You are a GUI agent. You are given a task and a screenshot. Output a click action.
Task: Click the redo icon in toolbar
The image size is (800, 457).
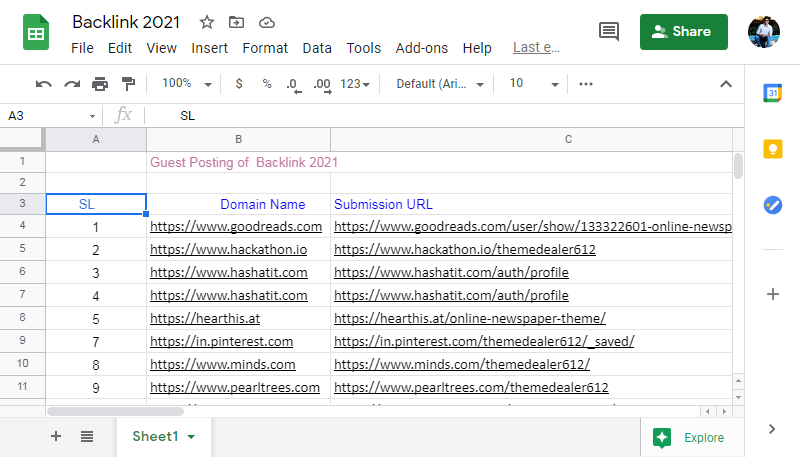tap(72, 84)
